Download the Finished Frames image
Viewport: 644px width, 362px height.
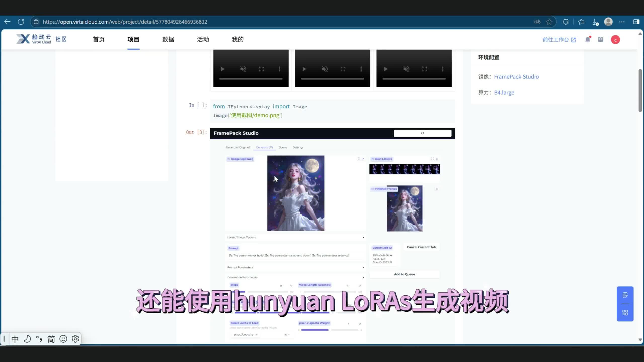(437, 189)
